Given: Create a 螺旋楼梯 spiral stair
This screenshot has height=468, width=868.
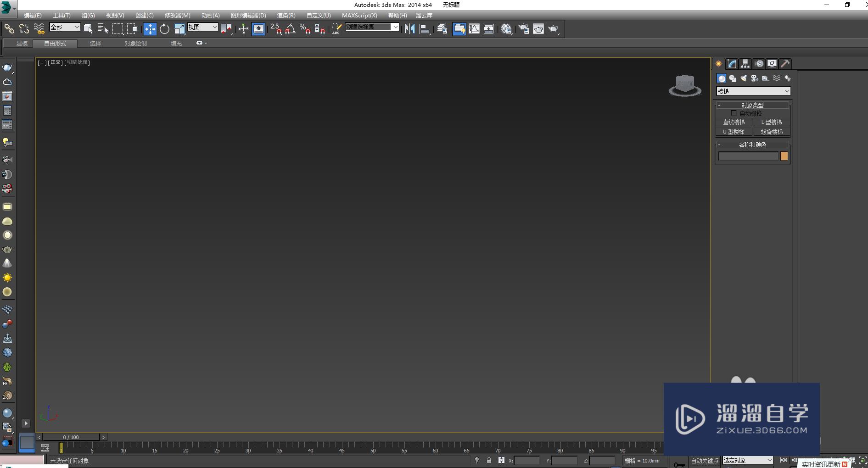Looking at the screenshot, I should click(772, 132).
